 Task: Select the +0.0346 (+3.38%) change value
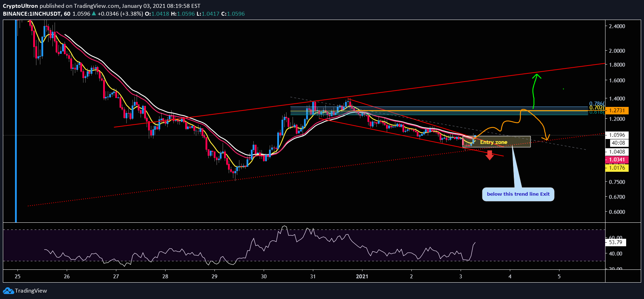point(120,14)
